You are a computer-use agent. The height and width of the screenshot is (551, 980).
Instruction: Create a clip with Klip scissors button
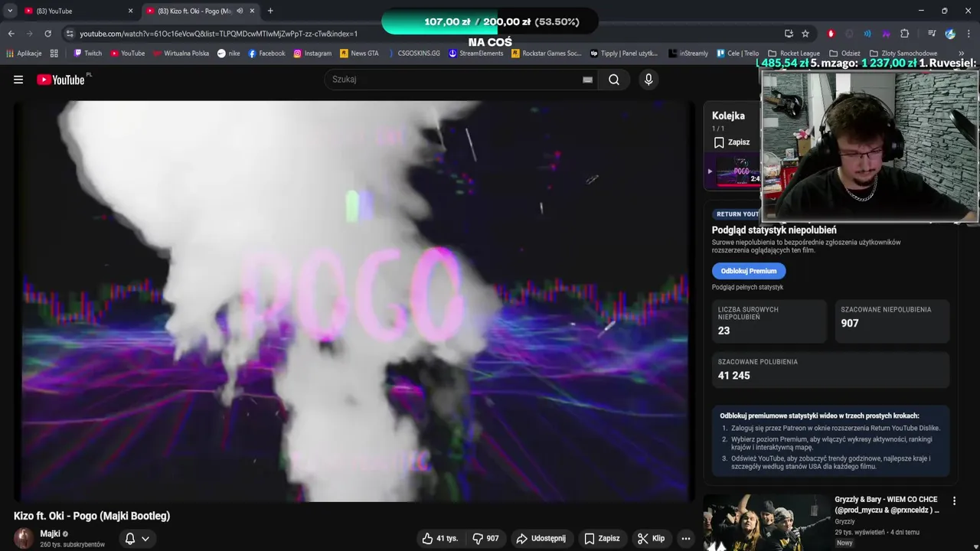[x=652, y=538]
